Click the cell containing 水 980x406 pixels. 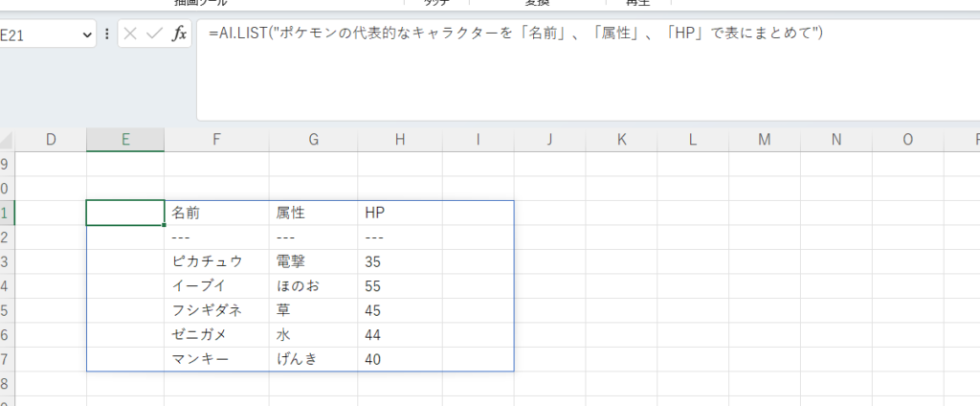pos(313,335)
